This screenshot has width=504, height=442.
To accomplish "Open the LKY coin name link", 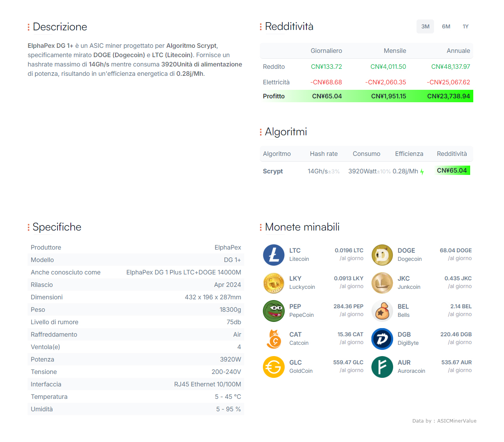I will [295, 278].
